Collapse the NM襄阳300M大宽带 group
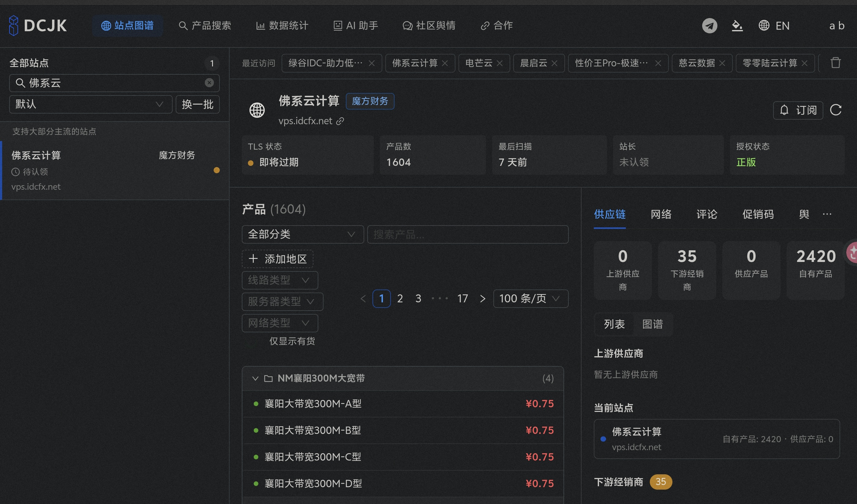This screenshot has height=504, width=857. (255, 378)
